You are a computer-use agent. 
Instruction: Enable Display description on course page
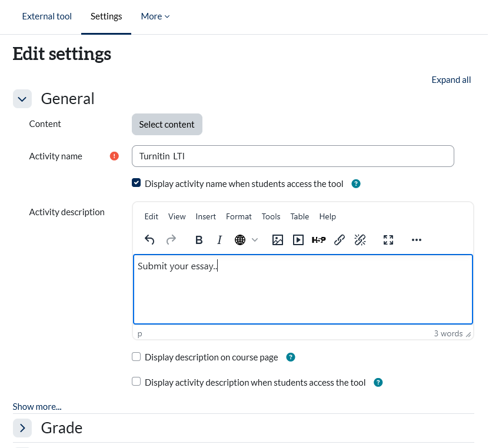[137, 357]
